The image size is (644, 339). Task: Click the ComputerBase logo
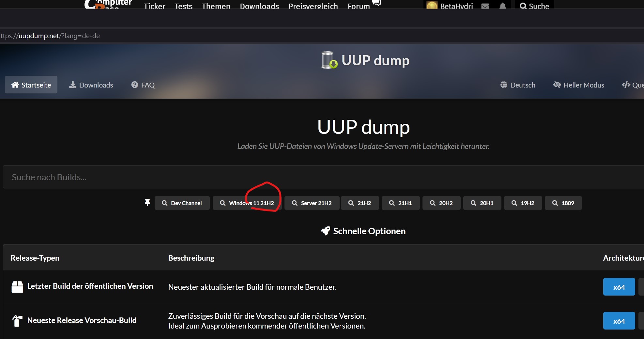108,4
